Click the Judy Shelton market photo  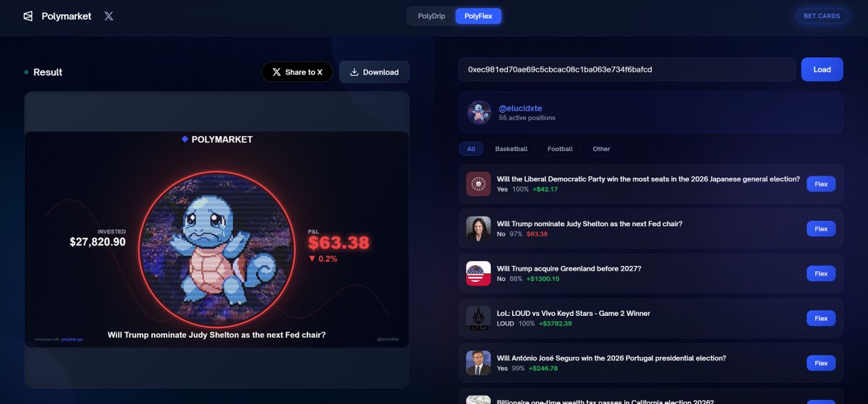coord(478,228)
